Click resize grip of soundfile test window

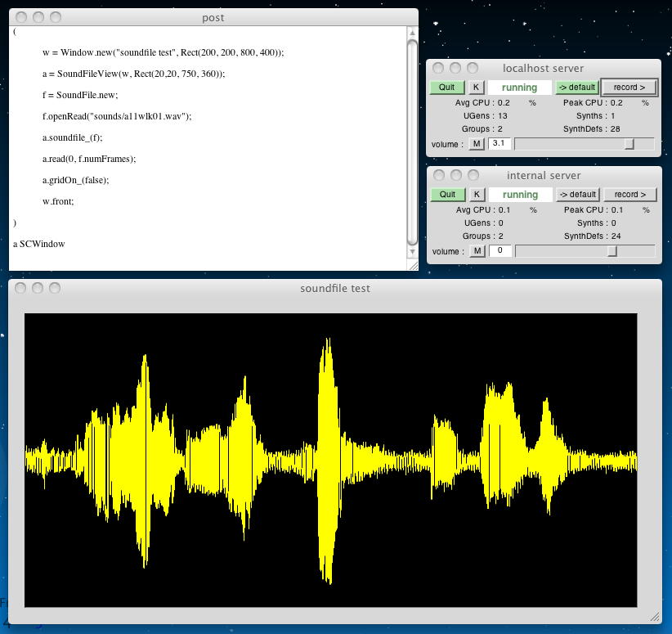(655, 617)
